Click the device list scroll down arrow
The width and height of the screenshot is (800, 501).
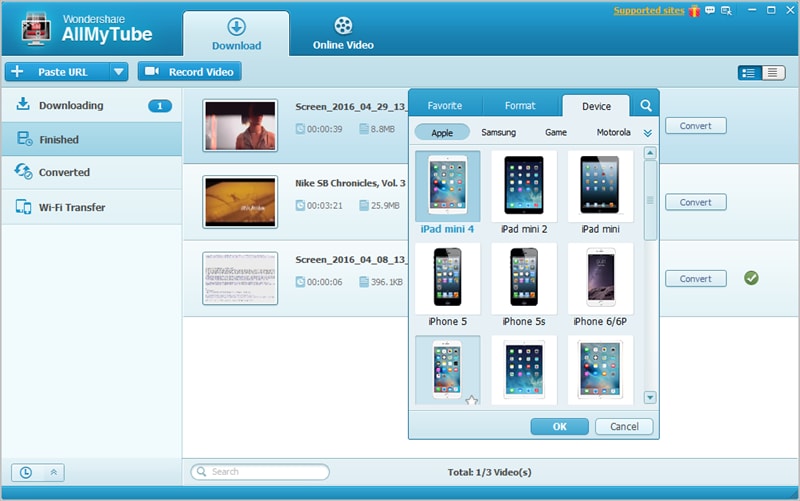[x=650, y=397]
